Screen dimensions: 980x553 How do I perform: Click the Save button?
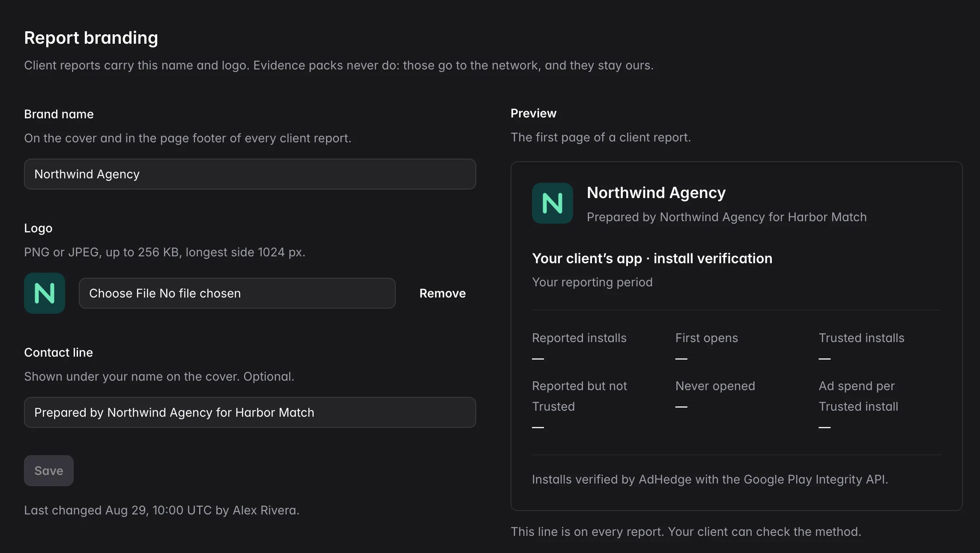tap(49, 471)
